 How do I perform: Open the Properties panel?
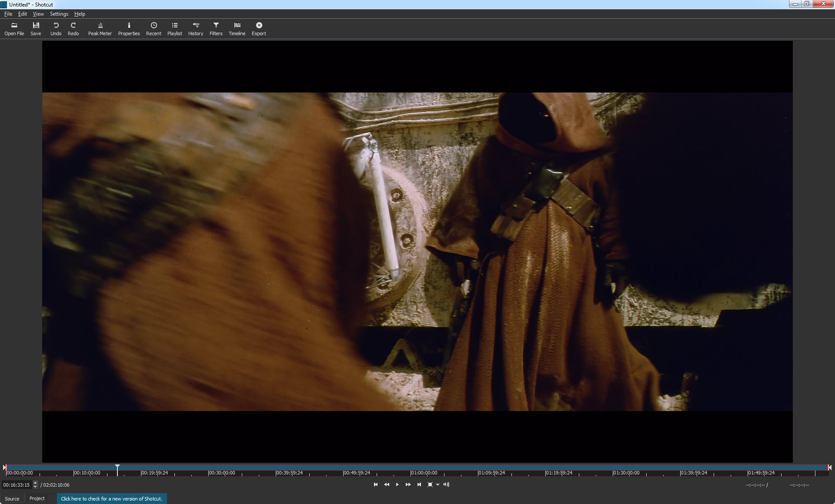129,29
